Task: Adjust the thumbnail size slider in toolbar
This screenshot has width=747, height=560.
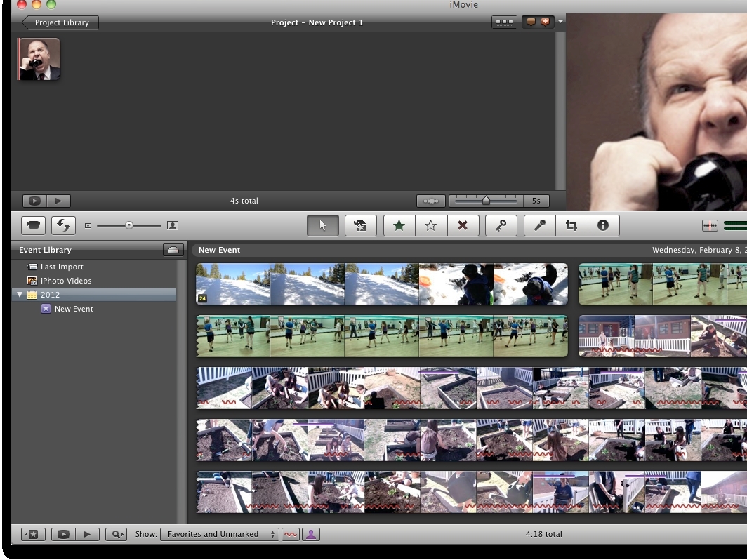Action: point(129,225)
